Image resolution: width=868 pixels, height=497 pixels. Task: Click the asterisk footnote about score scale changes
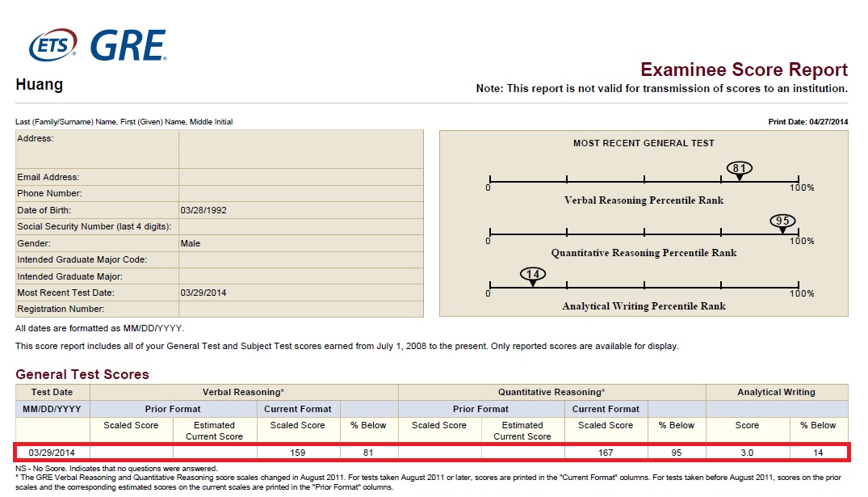pos(428,482)
